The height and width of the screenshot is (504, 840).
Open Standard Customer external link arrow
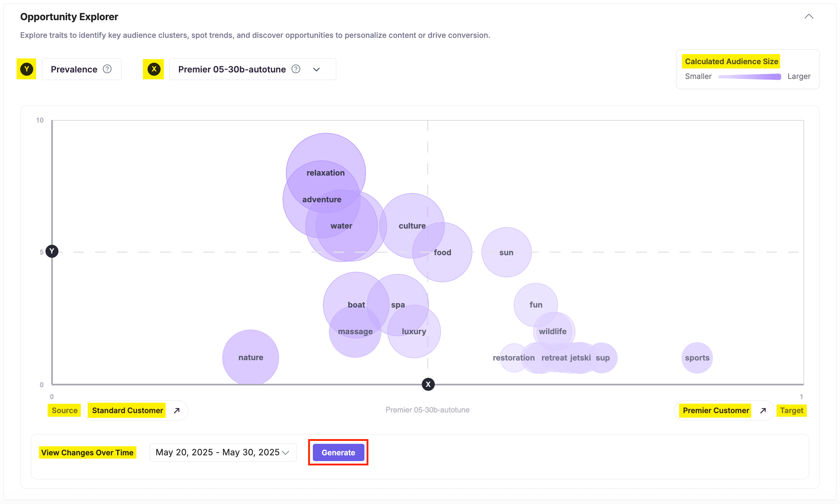[x=176, y=410]
